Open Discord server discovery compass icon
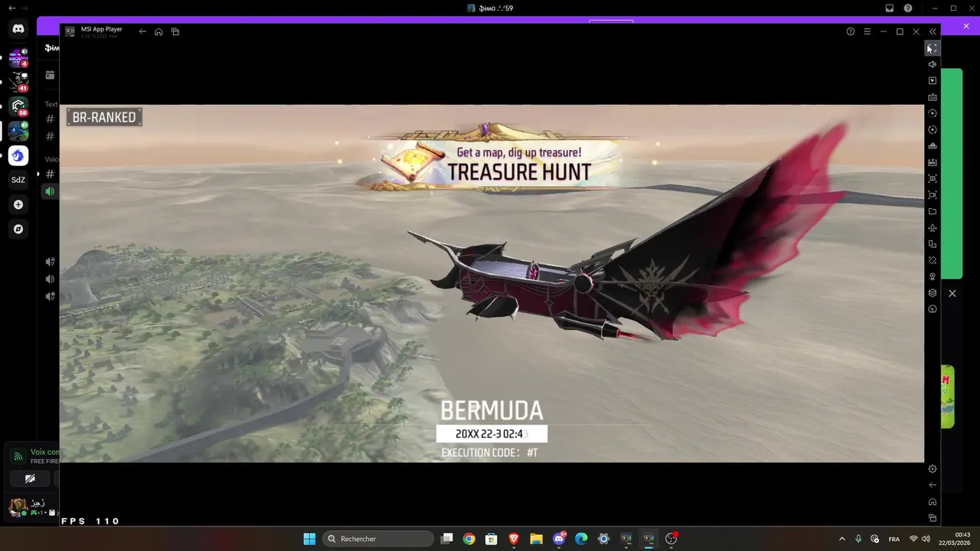The height and width of the screenshot is (551, 980). coord(18,229)
